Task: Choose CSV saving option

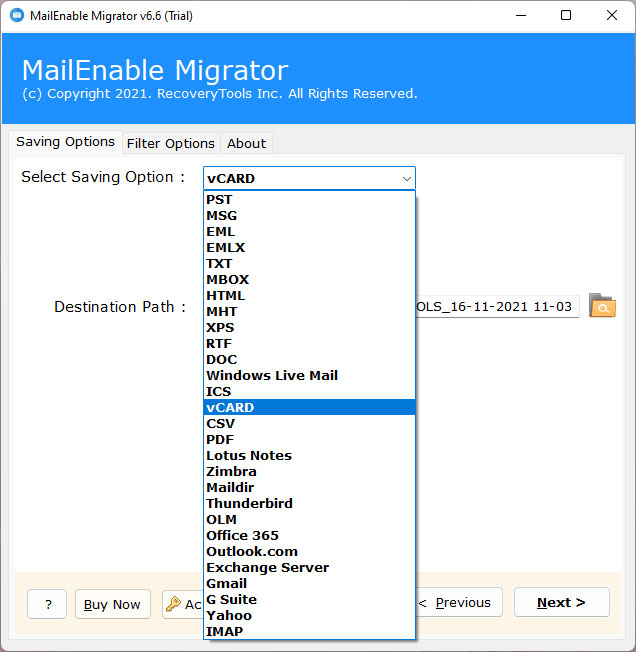Action: [309, 424]
